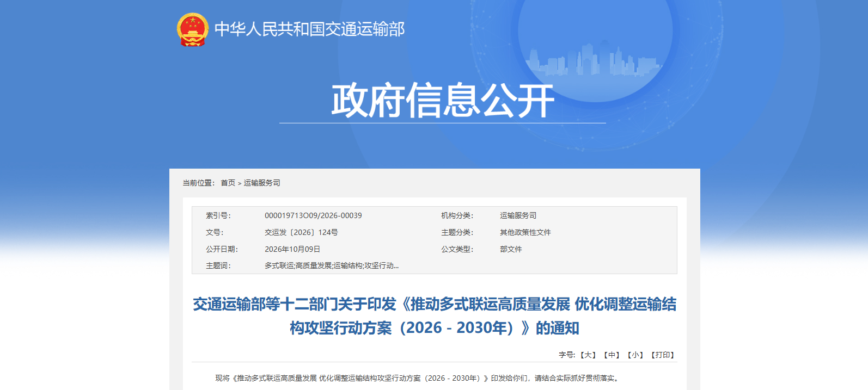
Task: Set the font size to 大
Action: [588, 355]
